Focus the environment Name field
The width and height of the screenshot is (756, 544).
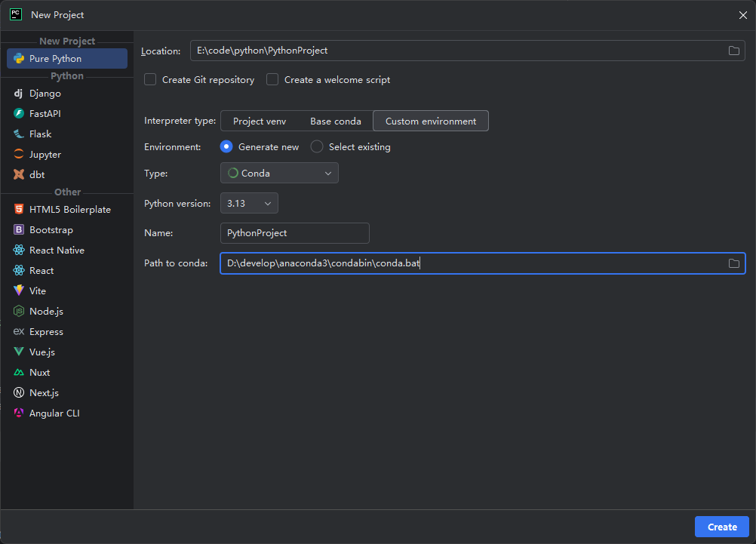(x=294, y=233)
